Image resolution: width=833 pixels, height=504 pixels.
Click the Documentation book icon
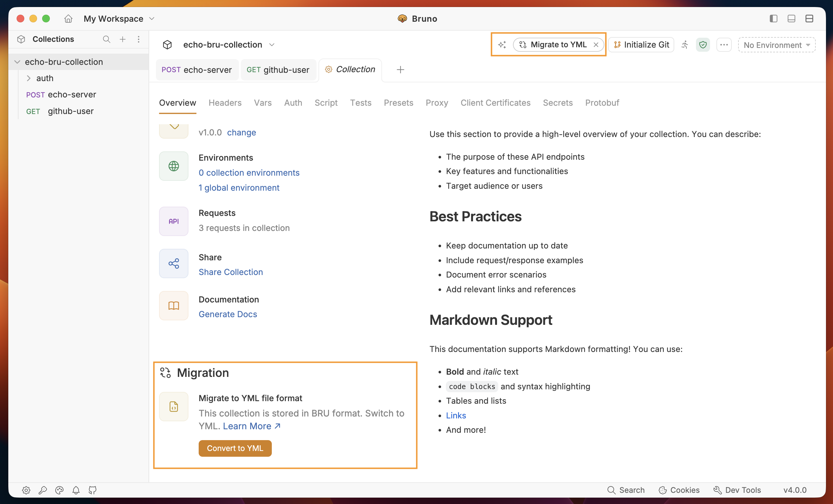174,306
